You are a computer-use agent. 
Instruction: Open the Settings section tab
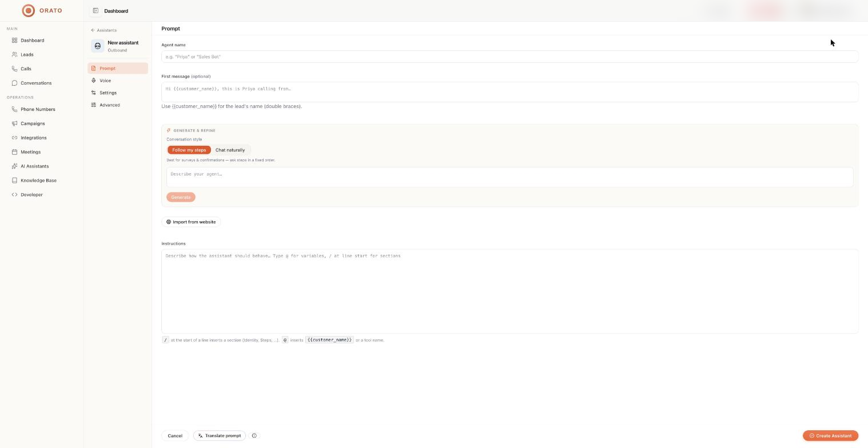point(118,93)
